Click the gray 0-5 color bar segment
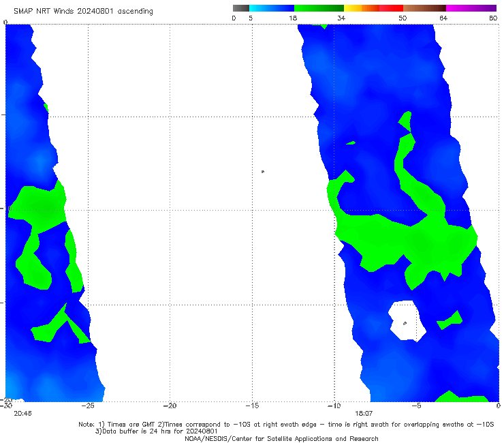This screenshot has width=504, height=443. [241, 8]
